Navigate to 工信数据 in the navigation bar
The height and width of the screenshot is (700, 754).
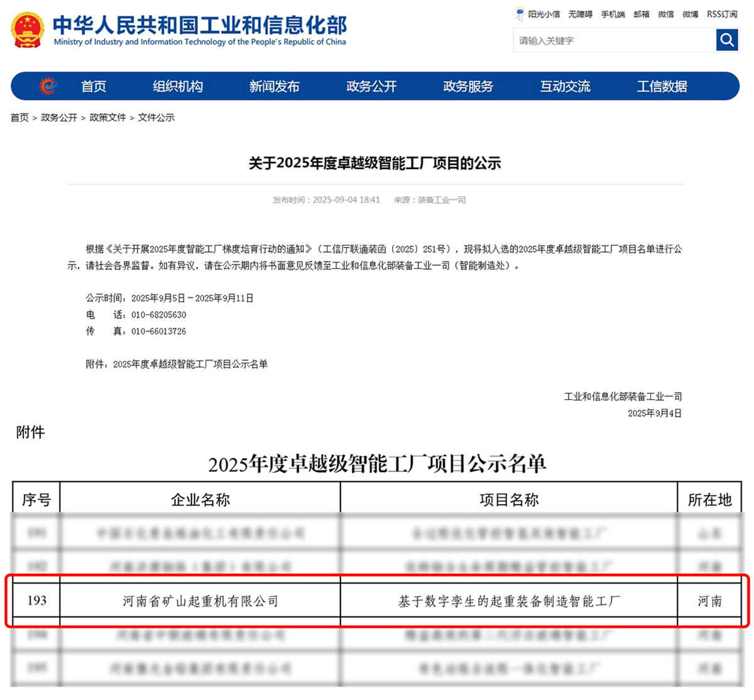(662, 87)
